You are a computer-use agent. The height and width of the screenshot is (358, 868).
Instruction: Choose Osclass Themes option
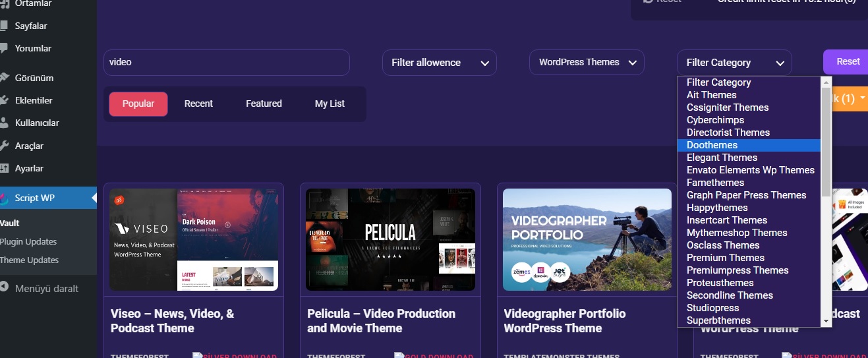click(x=749, y=245)
